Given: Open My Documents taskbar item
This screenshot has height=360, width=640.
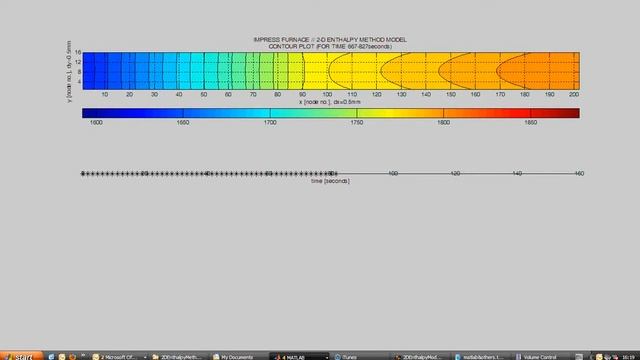Looking at the screenshot, I should pyautogui.click(x=239, y=357).
